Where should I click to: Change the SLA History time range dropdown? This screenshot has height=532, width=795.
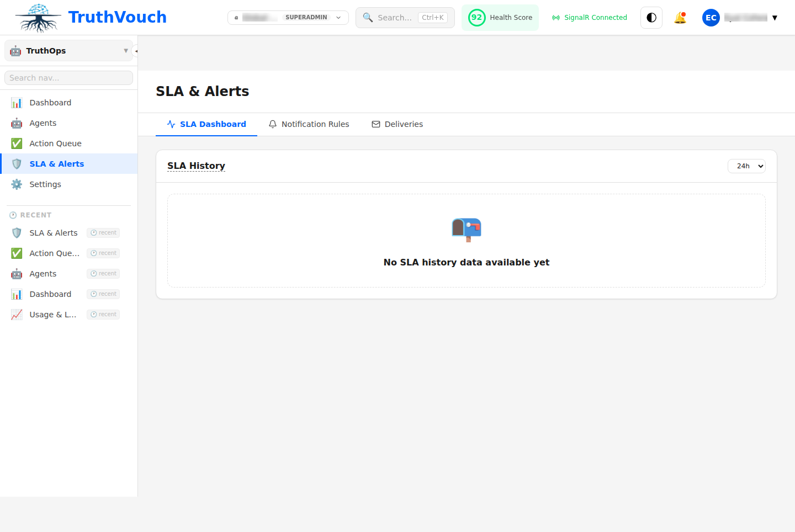pos(746,166)
